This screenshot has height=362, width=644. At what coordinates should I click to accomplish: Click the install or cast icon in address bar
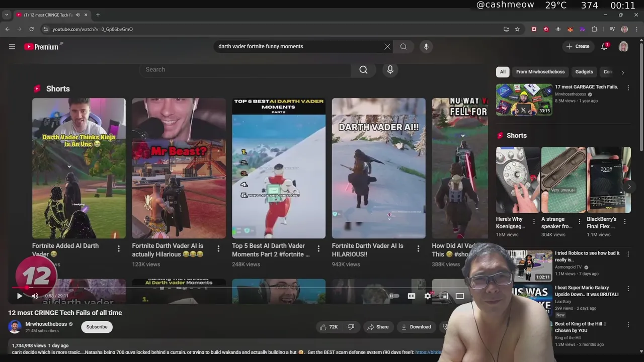506,29
